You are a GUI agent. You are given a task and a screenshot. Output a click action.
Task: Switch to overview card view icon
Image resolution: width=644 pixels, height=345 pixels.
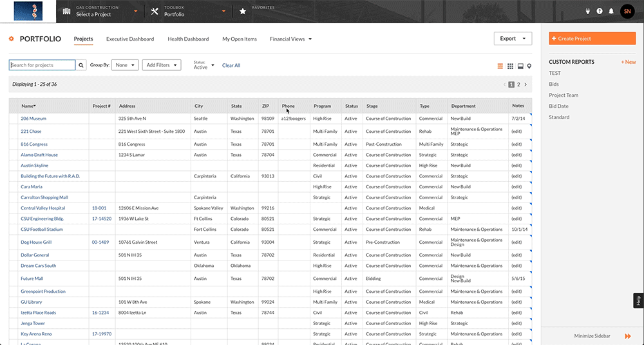click(520, 66)
